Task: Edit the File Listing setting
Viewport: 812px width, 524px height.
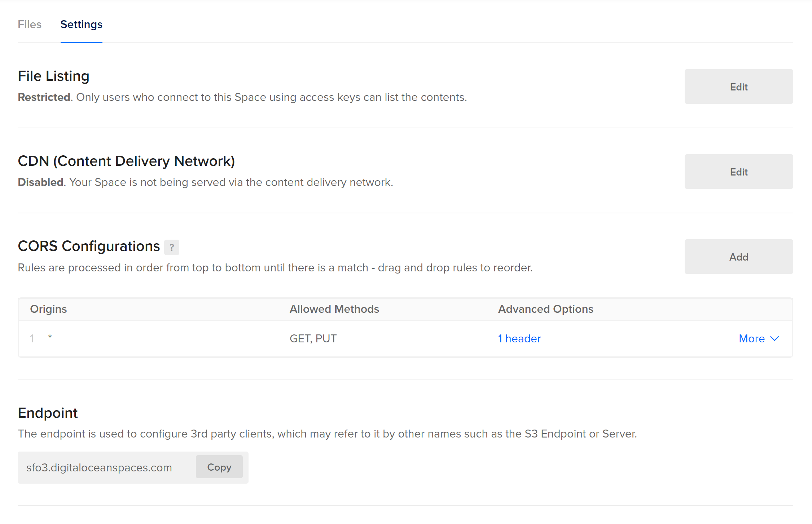Action: click(738, 87)
